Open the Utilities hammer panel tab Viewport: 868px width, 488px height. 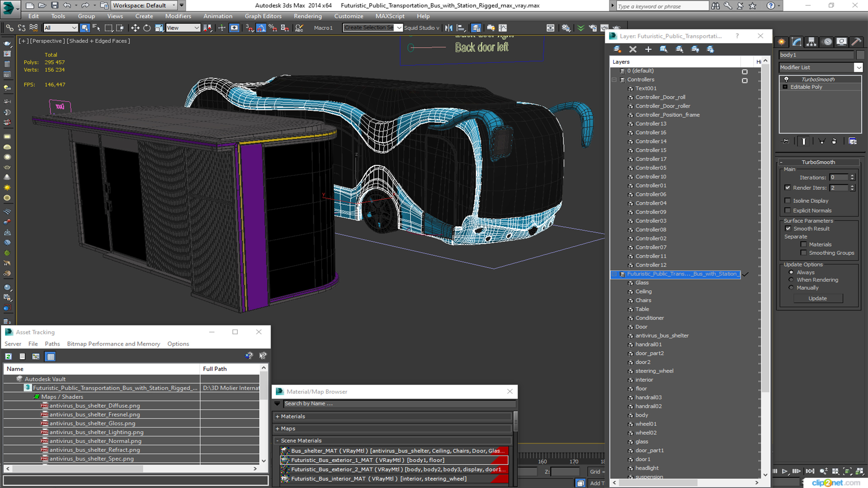(x=856, y=42)
